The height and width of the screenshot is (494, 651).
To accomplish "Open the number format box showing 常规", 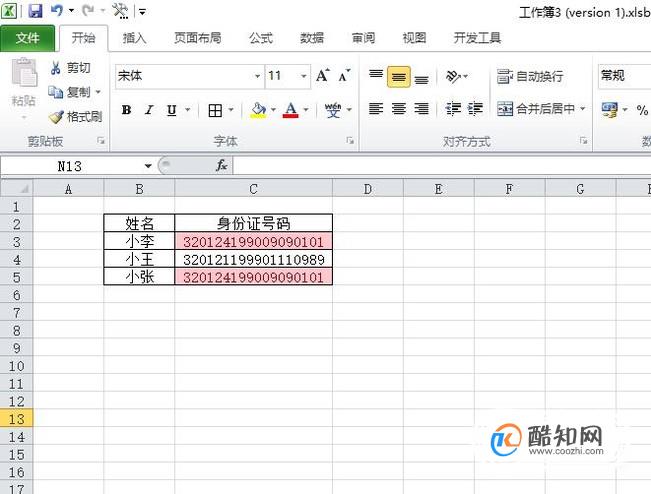I will coord(624,76).
